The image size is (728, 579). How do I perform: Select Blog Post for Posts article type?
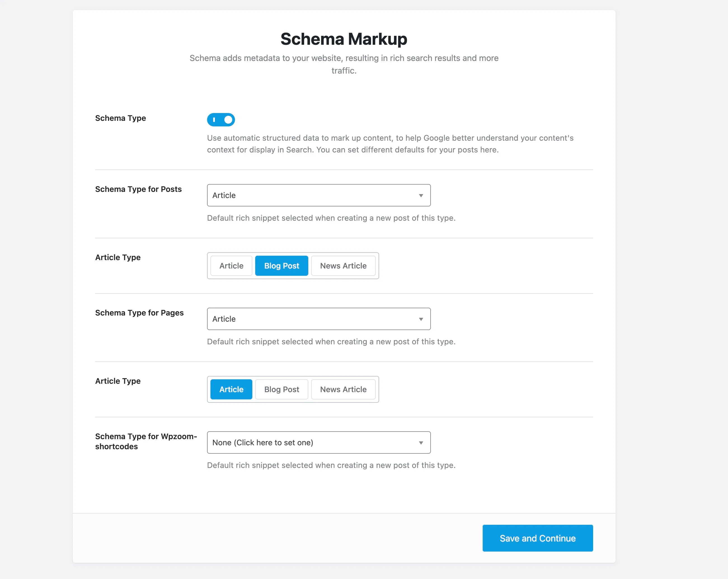281,266
